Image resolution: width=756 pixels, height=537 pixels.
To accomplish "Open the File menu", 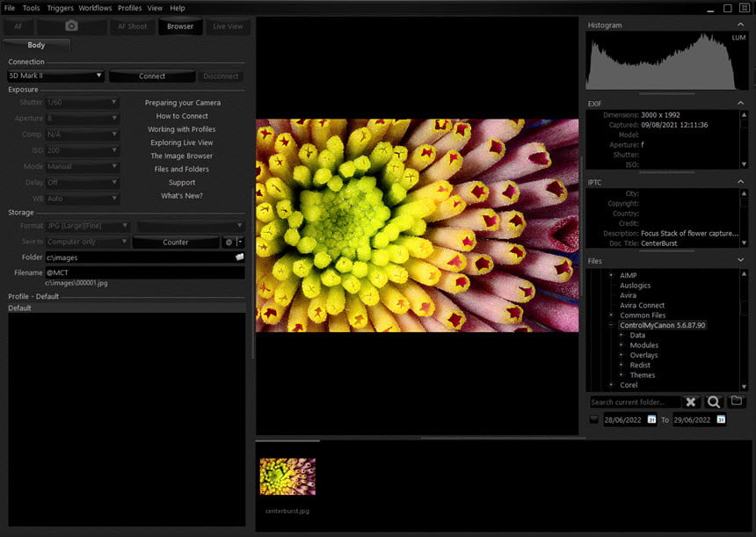I will [10, 8].
